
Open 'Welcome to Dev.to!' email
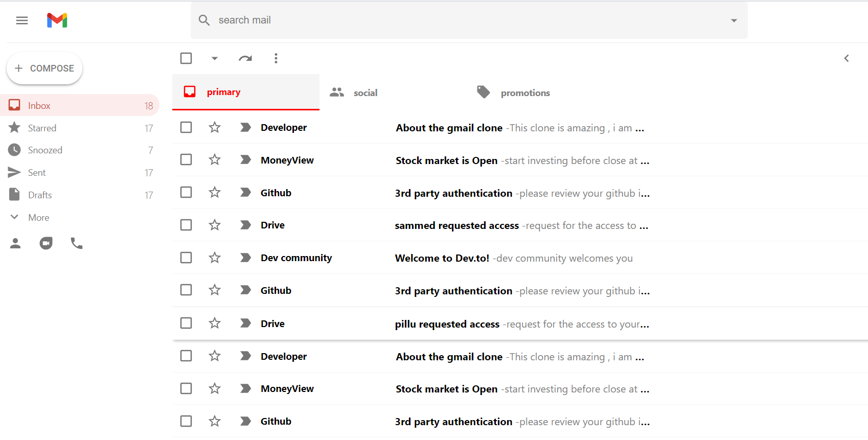tap(520, 258)
